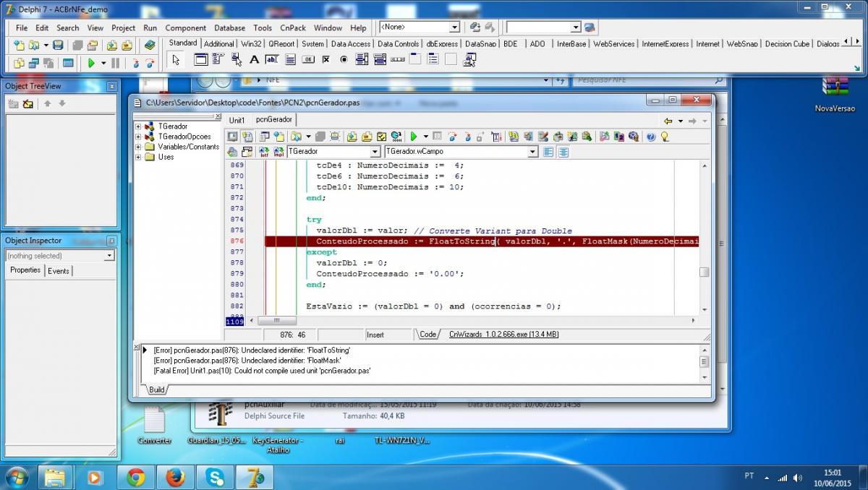Pick the Edit box component

coord(272,60)
